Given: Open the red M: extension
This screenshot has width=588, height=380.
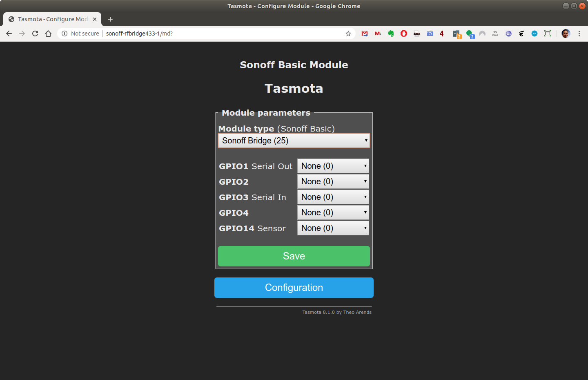Looking at the screenshot, I should point(378,34).
